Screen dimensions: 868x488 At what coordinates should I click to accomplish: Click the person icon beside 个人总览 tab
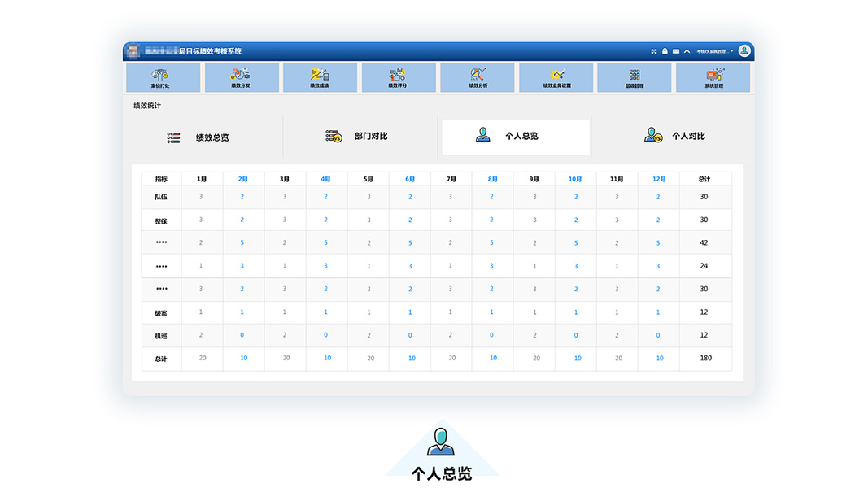pos(482,134)
